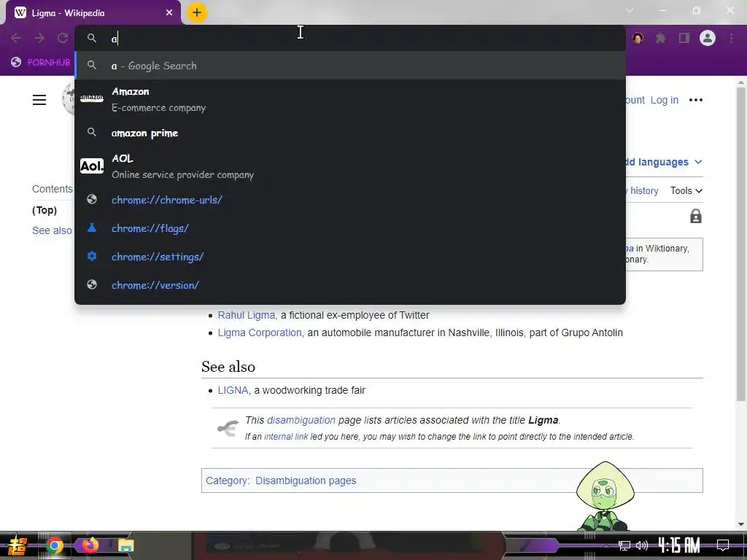Open Chrome from the taskbar
The width and height of the screenshot is (747, 560).
[54, 545]
